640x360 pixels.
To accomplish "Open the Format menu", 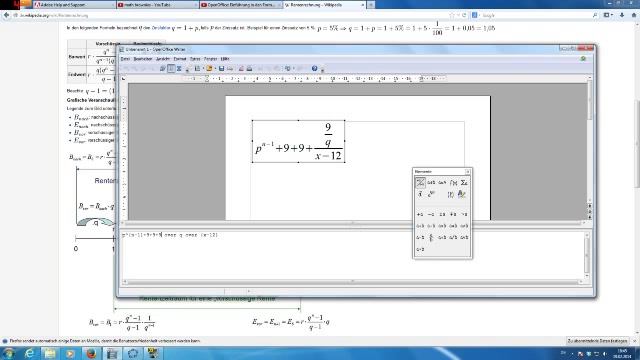I will [180, 59].
